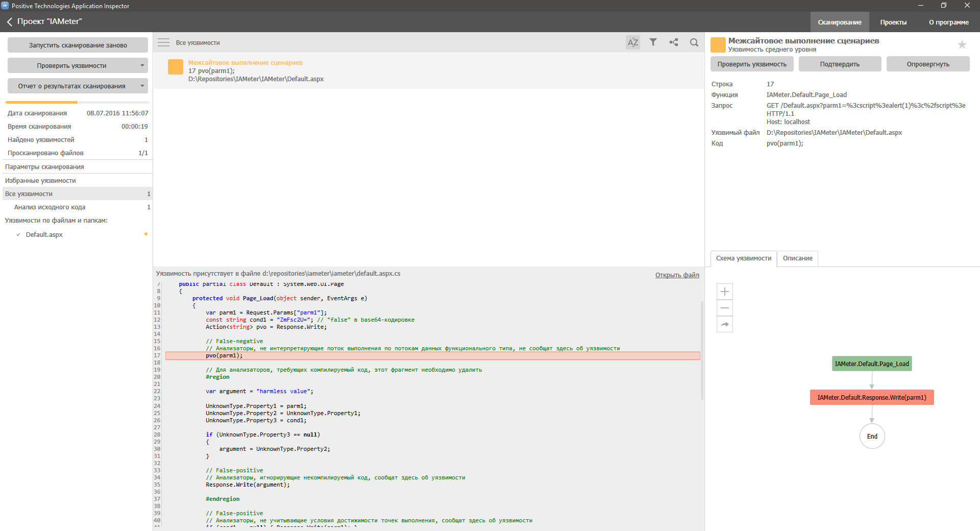Open the Сканирование tab
Viewport: 980px width, 531px height.
click(x=840, y=22)
